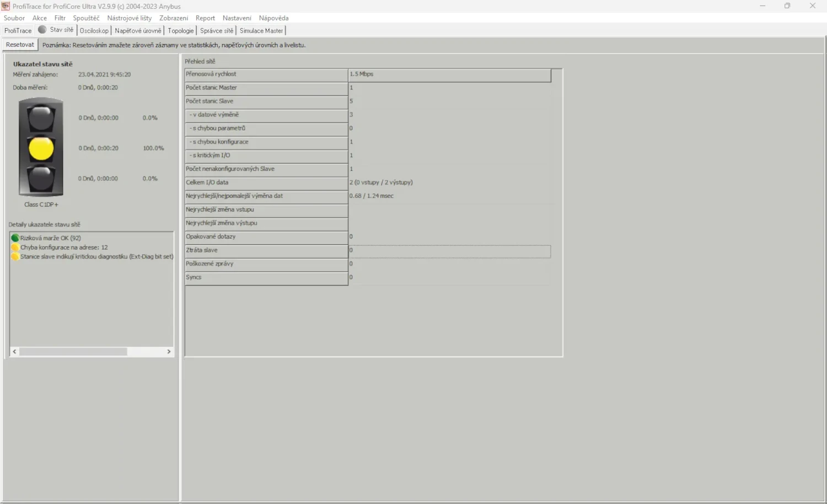This screenshot has height=504, width=827.
Task: Click the left scroll arrow in details list
Action: [x=14, y=351]
